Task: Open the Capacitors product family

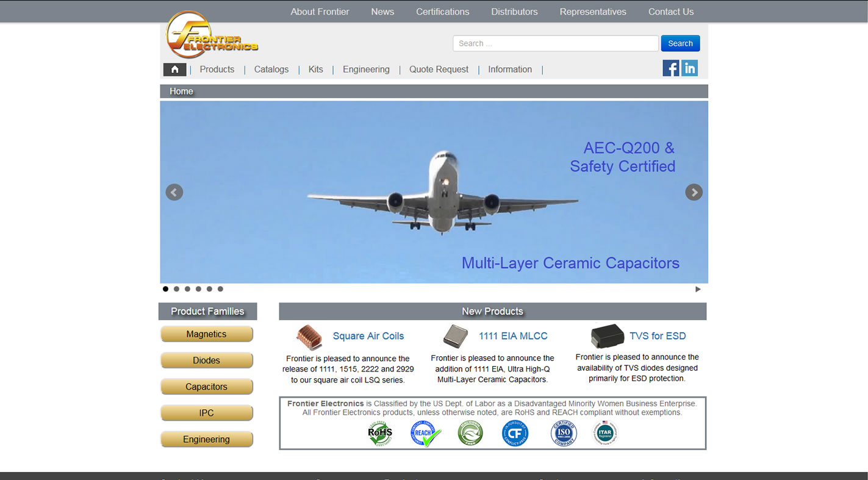Action: [x=206, y=387]
